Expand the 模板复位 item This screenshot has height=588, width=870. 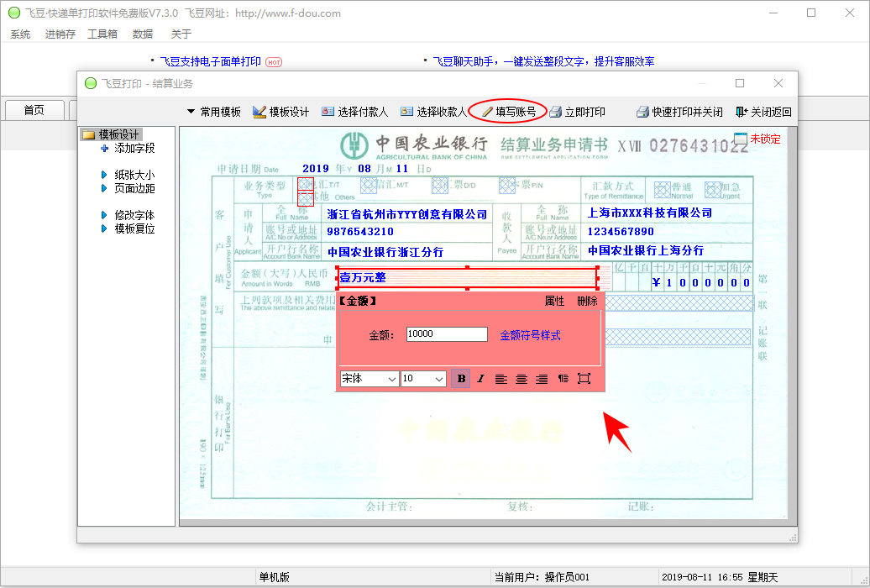[x=128, y=228]
